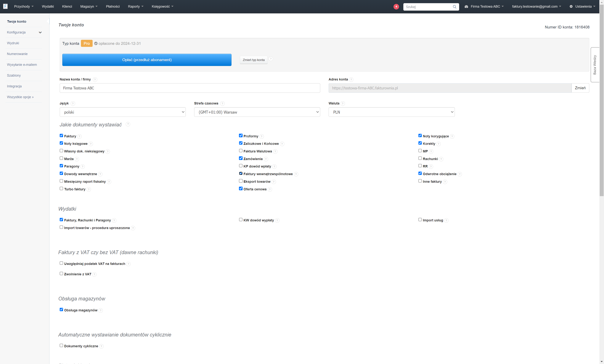The image size is (604, 364).
Task: Click help icon next to Faktura Walutowa
Action: (x=275, y=152)
